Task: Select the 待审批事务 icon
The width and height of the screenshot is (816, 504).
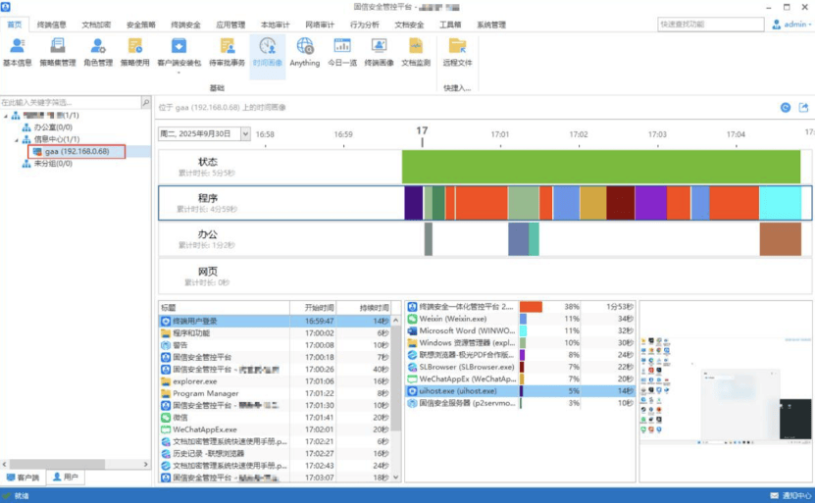Action: 227,50
